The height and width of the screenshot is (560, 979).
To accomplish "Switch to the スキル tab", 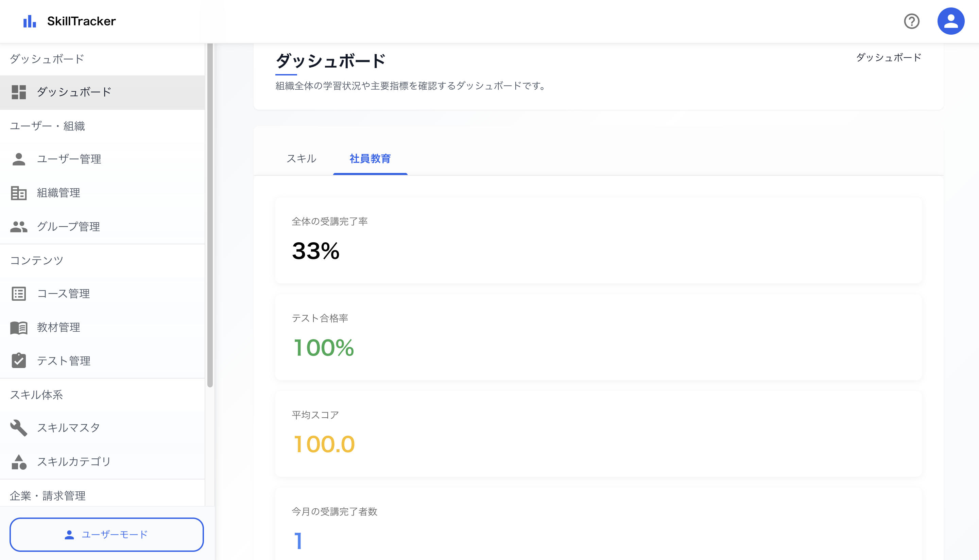I will pos(302,158).
